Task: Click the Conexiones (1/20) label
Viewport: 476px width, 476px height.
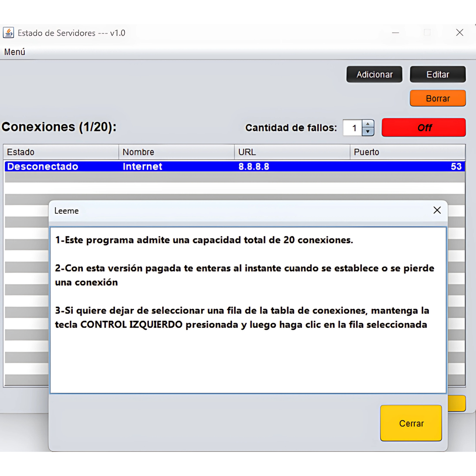Action: tap(59, 127)
